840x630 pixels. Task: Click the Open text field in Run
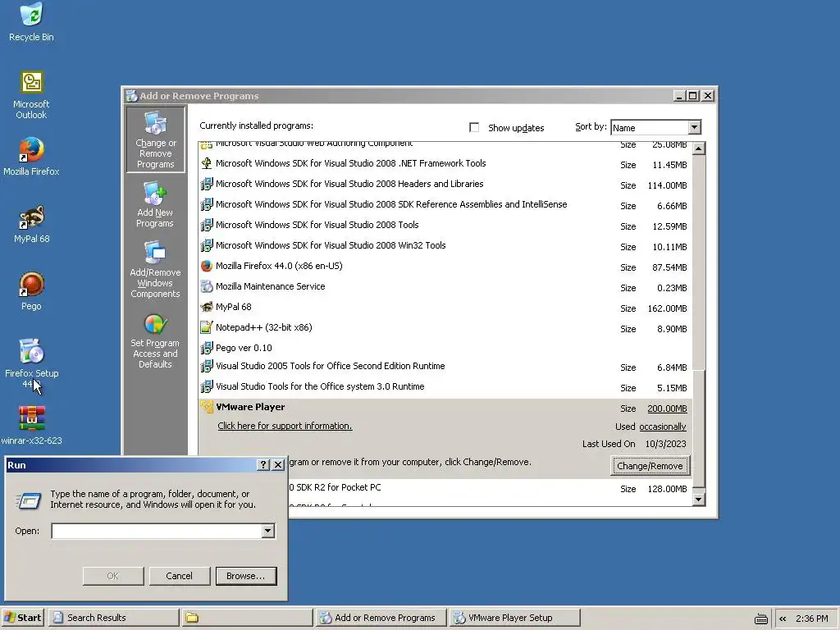point(157,531)
